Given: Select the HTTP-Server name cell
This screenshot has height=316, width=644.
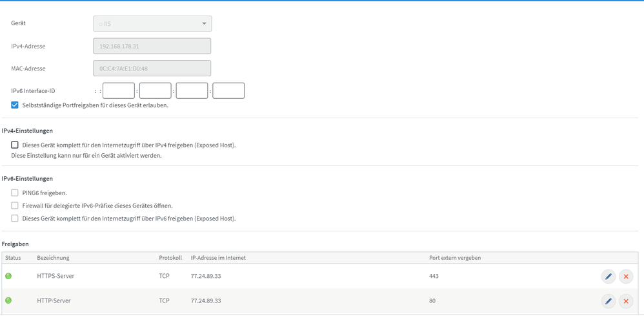Looking at the screenshot, I should 54,300.
